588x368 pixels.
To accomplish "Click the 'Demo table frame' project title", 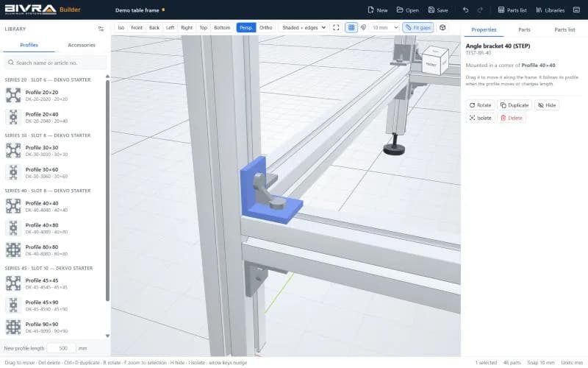I will pos(137,10).
